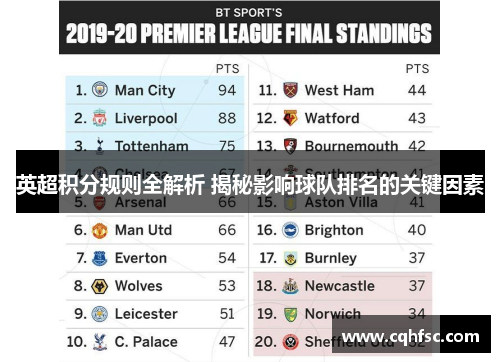Click the Newcastle club crest
The image size is (500, 362).
(290, 286)
